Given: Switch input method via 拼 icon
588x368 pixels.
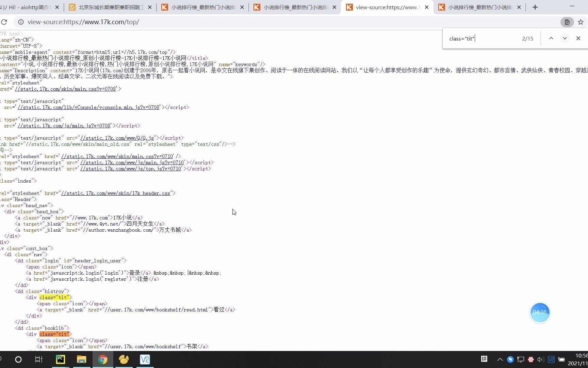Looking at the screenshot, I should 484,359.
